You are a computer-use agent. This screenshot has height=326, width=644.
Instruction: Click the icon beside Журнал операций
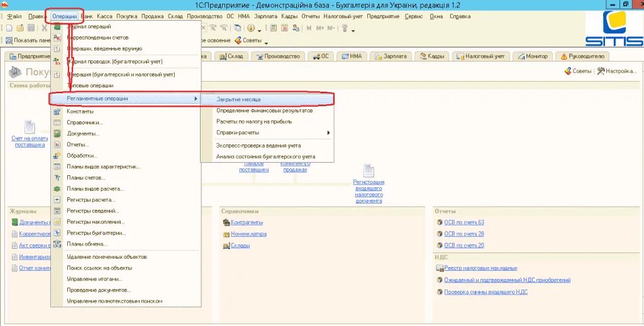click(x=57, y=26)
